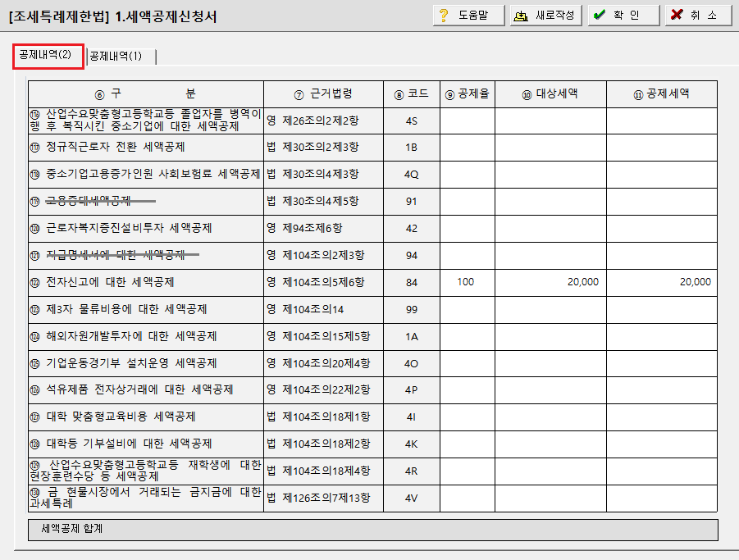Select the struck-through 고용증대세액공제 row
Screen dimensions: 739x560
(x=146, y=202)
